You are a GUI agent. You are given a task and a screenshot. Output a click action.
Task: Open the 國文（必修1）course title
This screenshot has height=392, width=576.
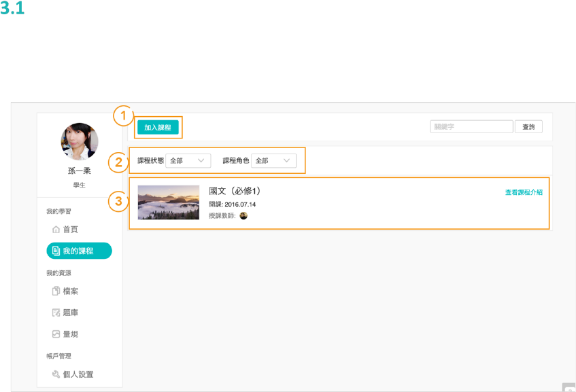(235, 191)
